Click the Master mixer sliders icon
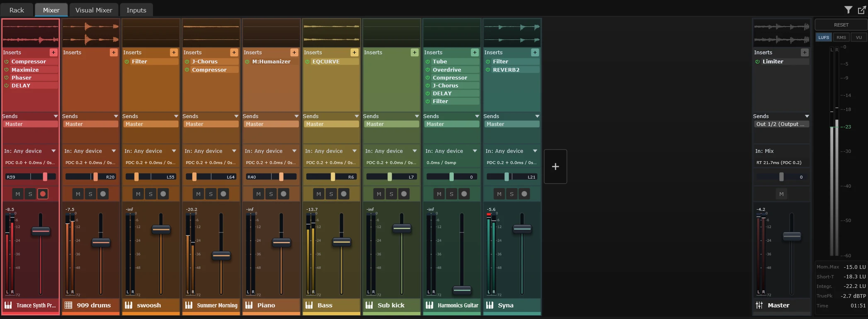 (759, 305)
